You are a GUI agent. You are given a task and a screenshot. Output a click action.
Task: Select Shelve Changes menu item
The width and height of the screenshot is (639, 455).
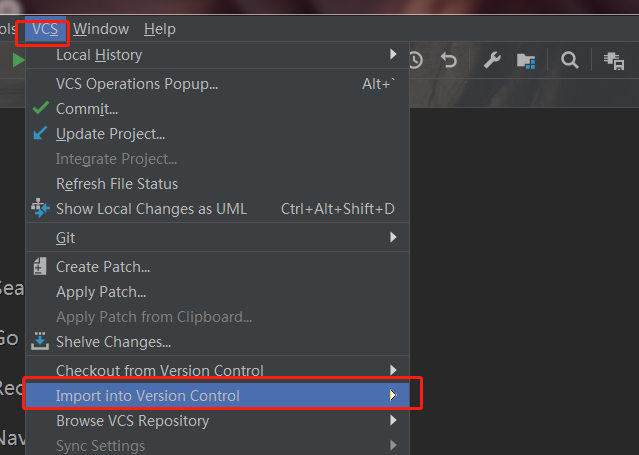click(113, 342)
